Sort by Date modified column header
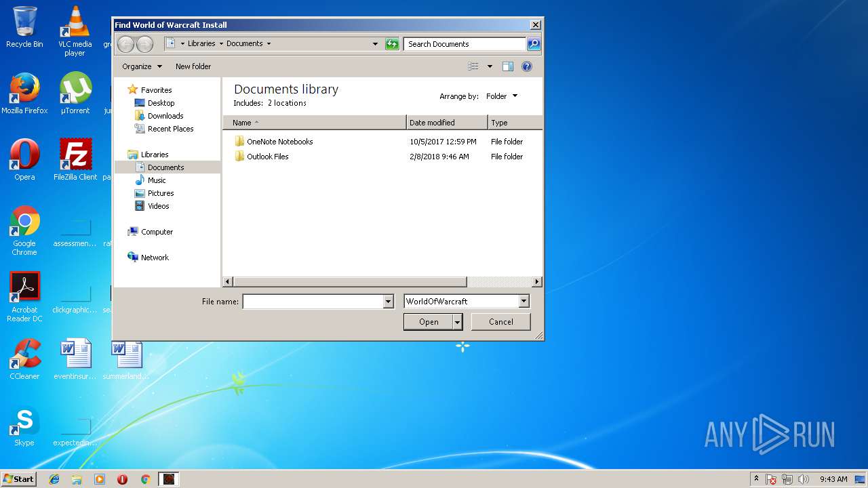The image size is (868, 488). [447, 123]
